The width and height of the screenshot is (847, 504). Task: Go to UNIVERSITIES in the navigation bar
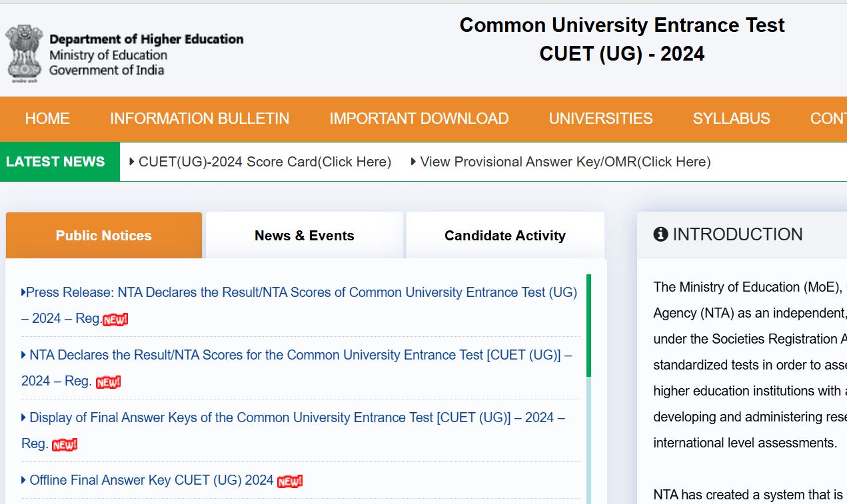tap(600, 119)
